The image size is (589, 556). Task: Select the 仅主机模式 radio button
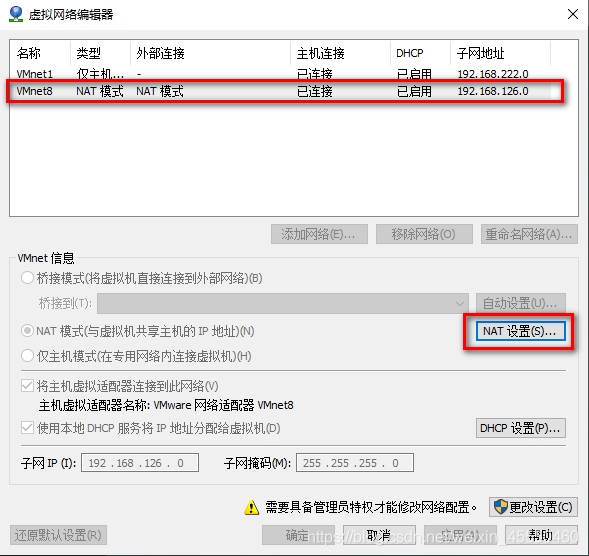pos(27,356)
